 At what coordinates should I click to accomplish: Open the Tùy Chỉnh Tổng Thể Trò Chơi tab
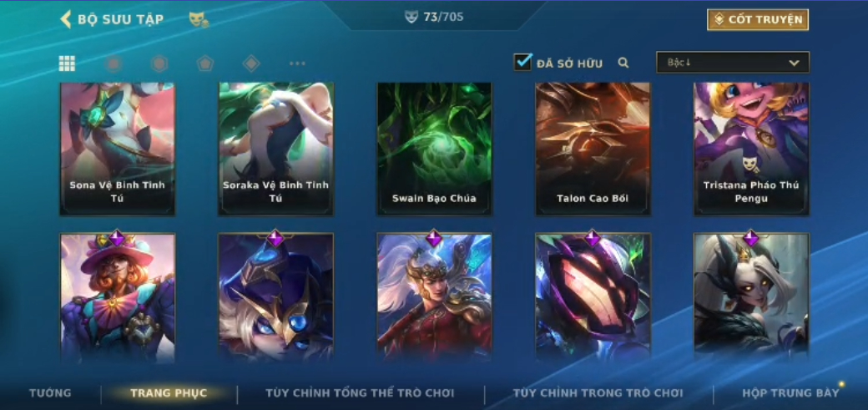click(x=360, y=392)
